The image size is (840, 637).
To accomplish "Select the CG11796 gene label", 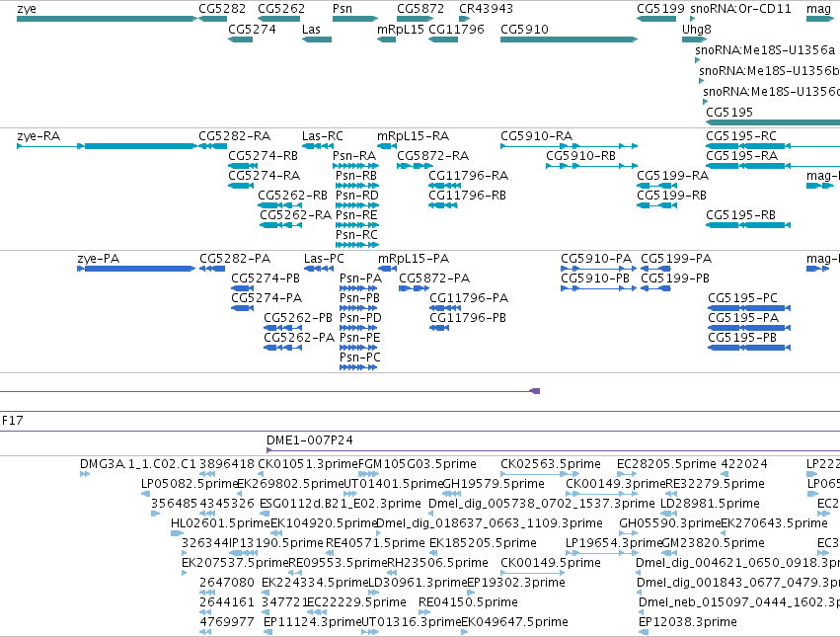I will click(456, 29).
